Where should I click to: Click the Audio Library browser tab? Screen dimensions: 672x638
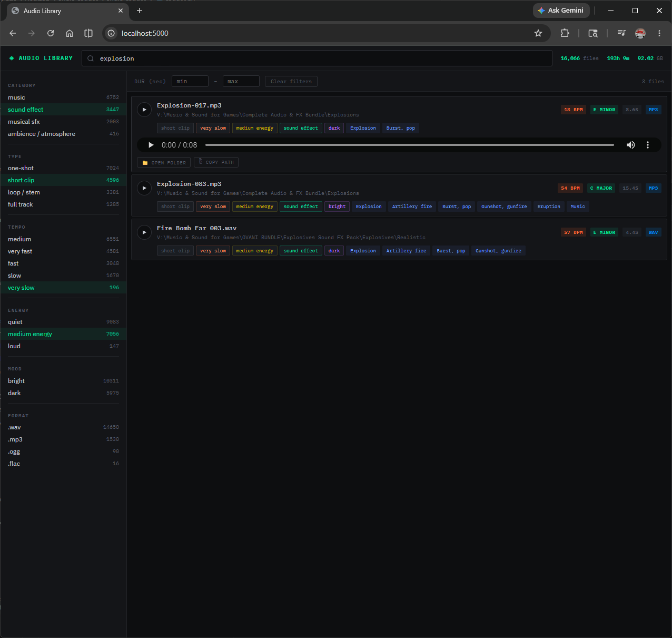67,11
